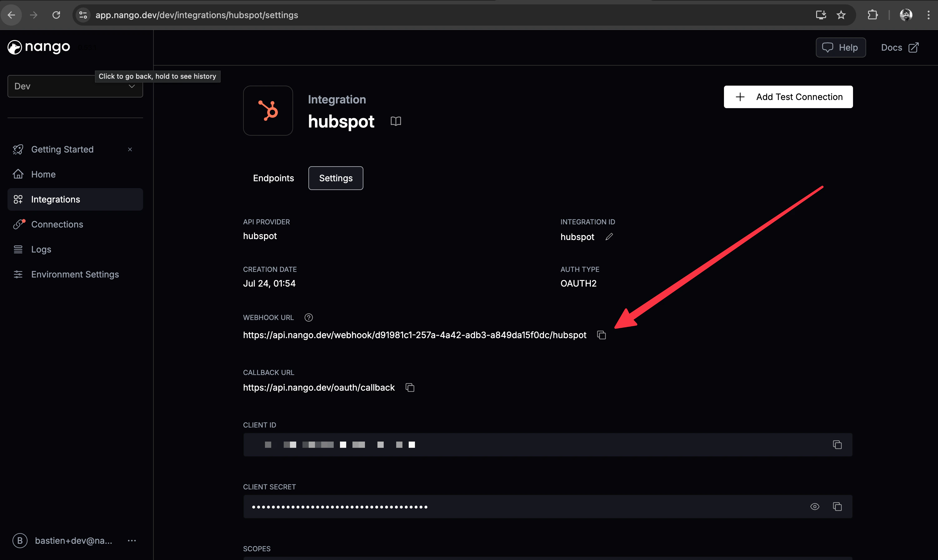Copy the webhook URL

point(601,335)
